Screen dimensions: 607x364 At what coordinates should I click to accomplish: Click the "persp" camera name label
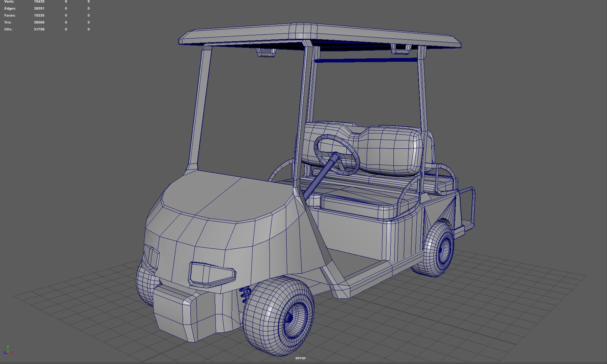tap(300, 358)
